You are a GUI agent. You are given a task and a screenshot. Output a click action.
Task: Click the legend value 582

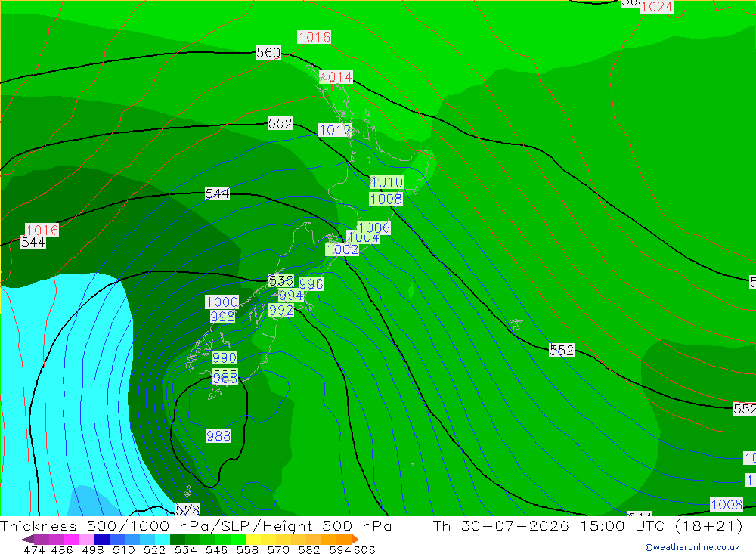pos(309,549)
